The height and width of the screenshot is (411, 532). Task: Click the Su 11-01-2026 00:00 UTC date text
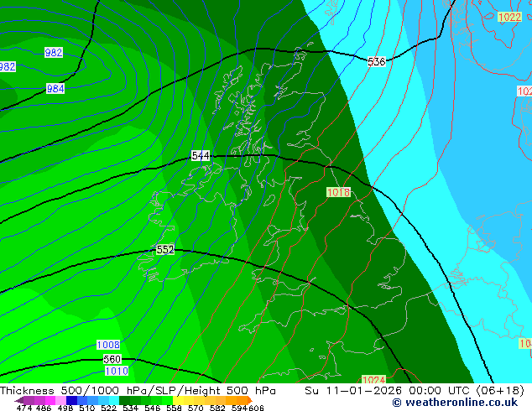(x=387, y=391)
